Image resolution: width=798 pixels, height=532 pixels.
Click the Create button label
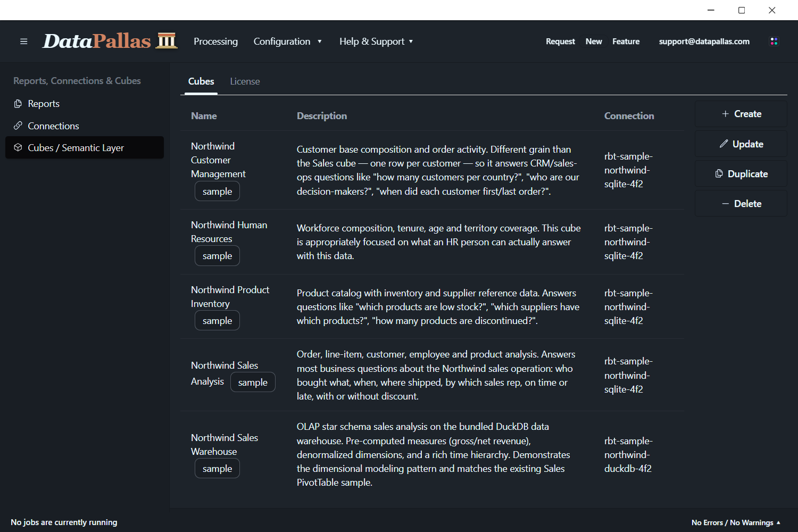pos(747,114)
